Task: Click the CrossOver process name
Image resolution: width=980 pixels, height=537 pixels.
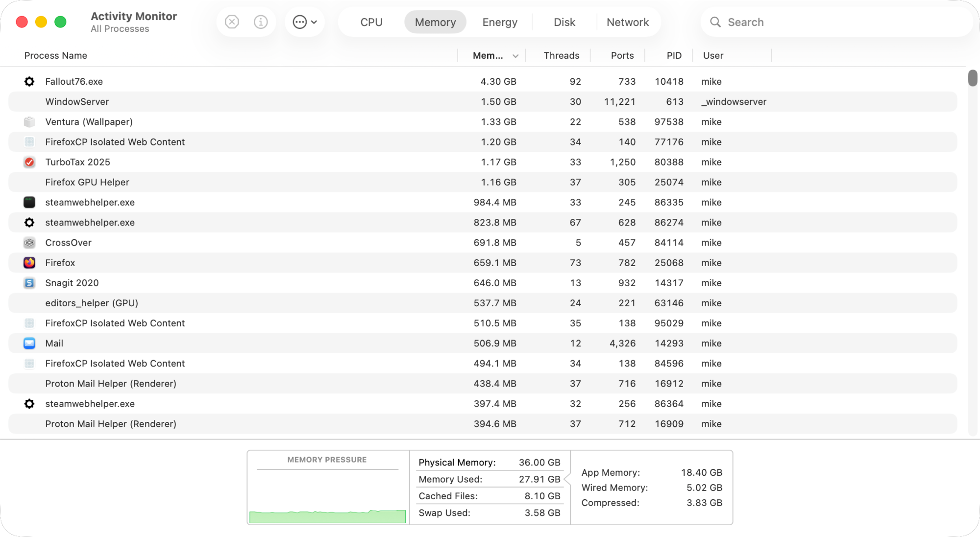Action: 69,243
